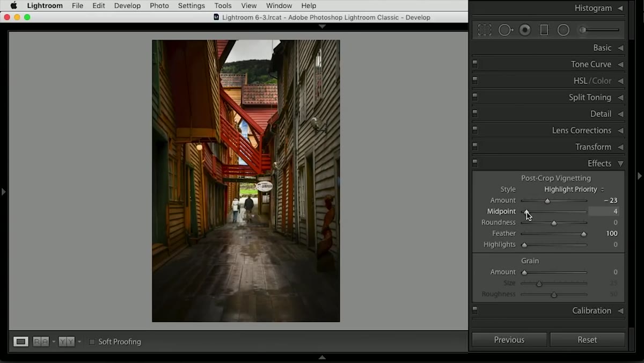Open the Edit menu

tap(99, 5)
